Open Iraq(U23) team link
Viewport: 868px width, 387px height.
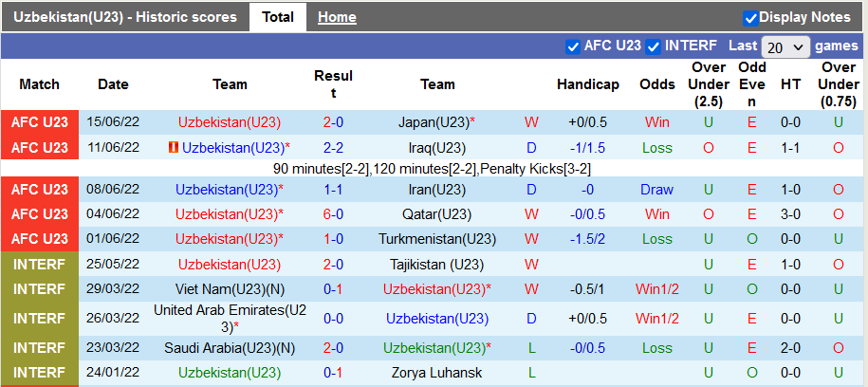pyautogui.click(x=437, y=148)
